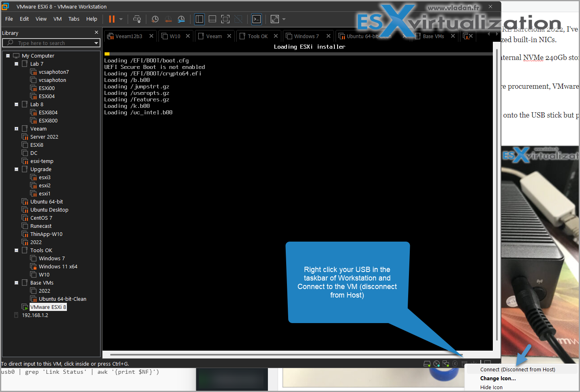The width and height of the screenshot is (580, 392).
Task: Click the CD/DVD drive status bar icon
Action: click(437, 364)
